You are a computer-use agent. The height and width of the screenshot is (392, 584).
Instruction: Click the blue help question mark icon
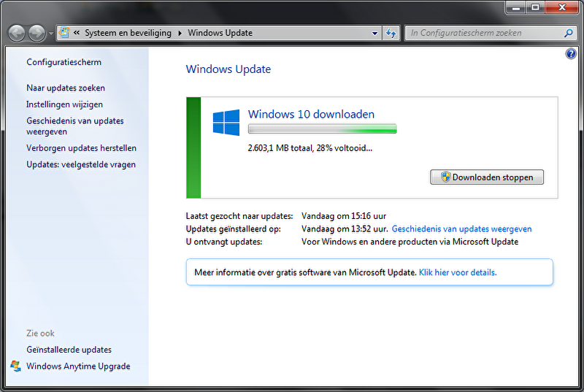tap(571, 54)
